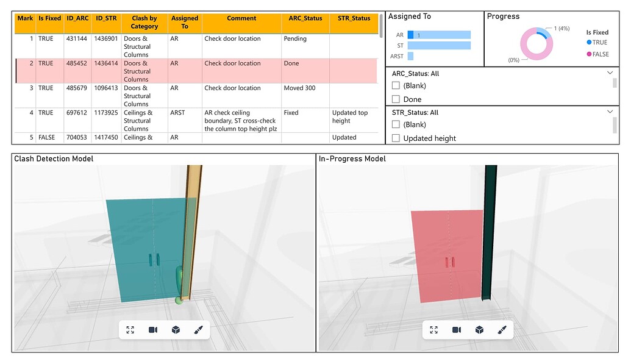Image resolution: width=631 pixels, height=364 pixels.
Task: Collapse the ARC_Status slicer chevron
Action: [x=610, y=73]
